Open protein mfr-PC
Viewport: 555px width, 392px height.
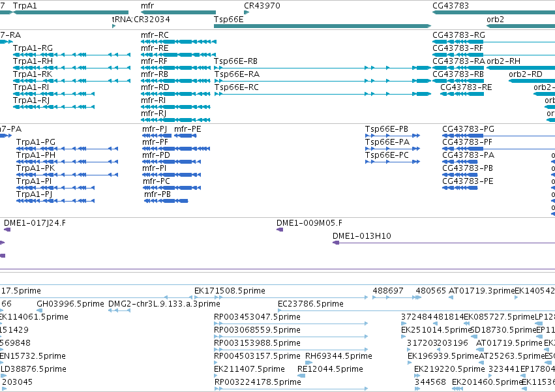point(156,181)
